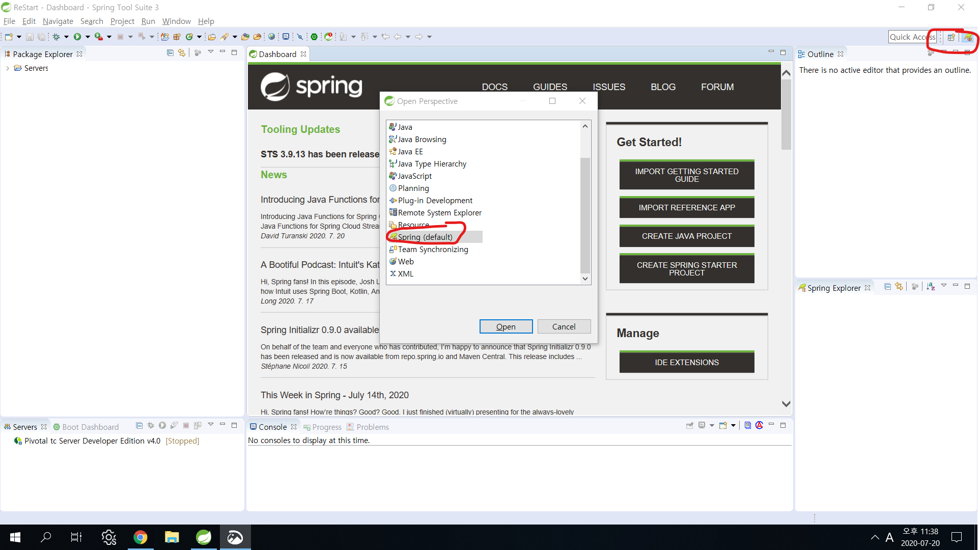Image resolution: width=980 pixels, height=550 pixels.
Task: Click the Debug bug toolbar icon
Action: [57, 37]
